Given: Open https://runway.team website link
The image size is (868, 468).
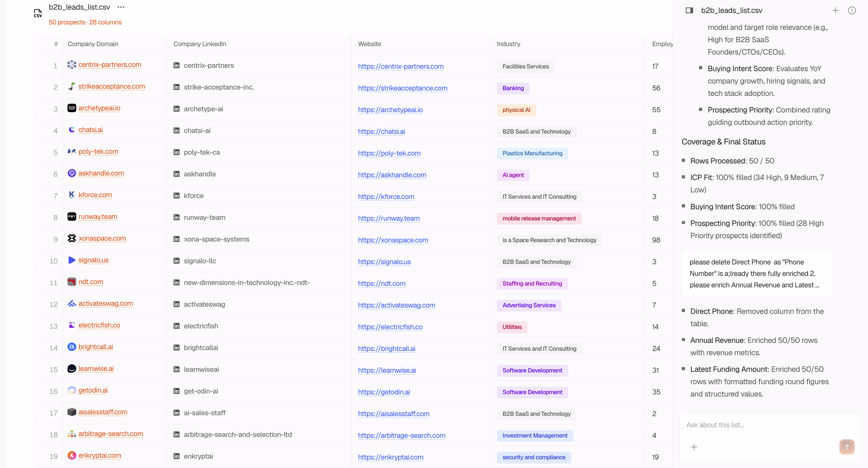Looking at the screenshot, I should point(388,219).
